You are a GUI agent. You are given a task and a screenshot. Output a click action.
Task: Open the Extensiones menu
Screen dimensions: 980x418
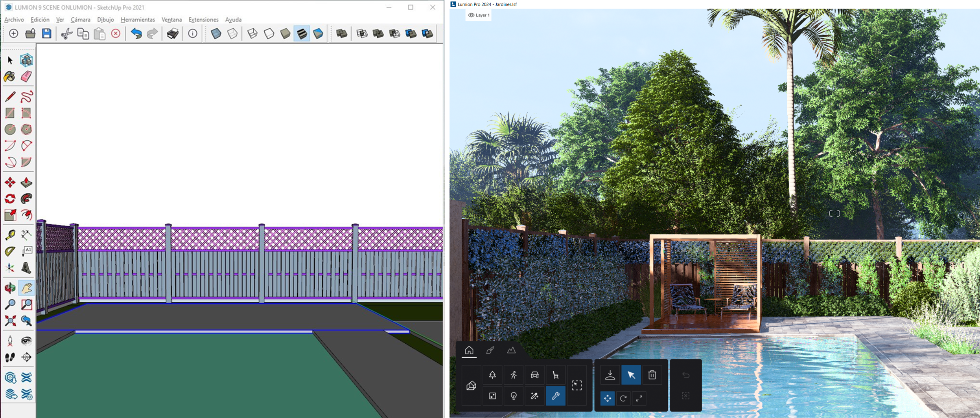[203, 19]
